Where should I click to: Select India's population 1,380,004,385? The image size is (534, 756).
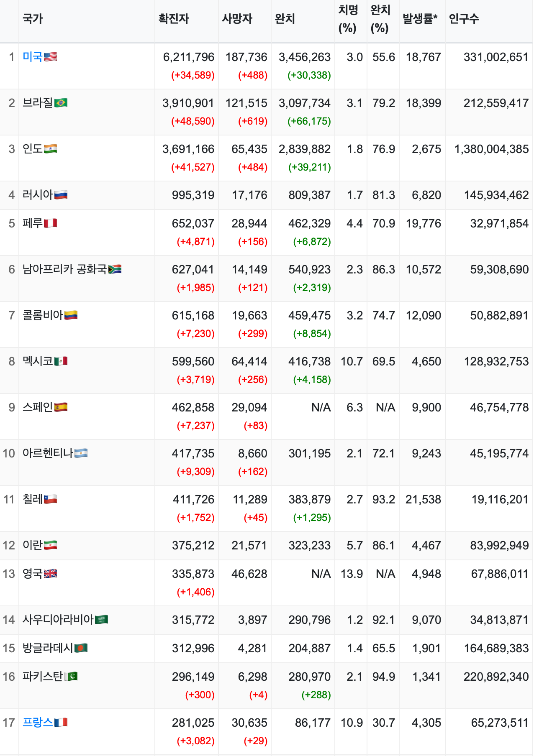click(x=492, y=149)
